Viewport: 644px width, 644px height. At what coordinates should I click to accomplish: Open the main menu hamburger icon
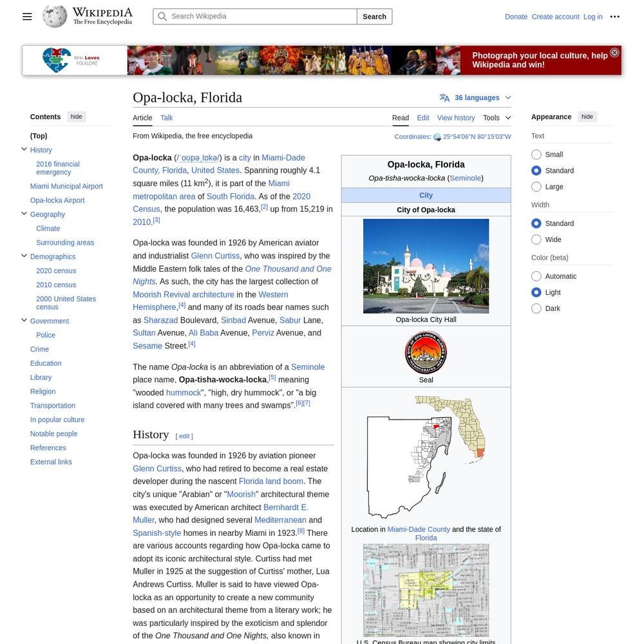27,17
